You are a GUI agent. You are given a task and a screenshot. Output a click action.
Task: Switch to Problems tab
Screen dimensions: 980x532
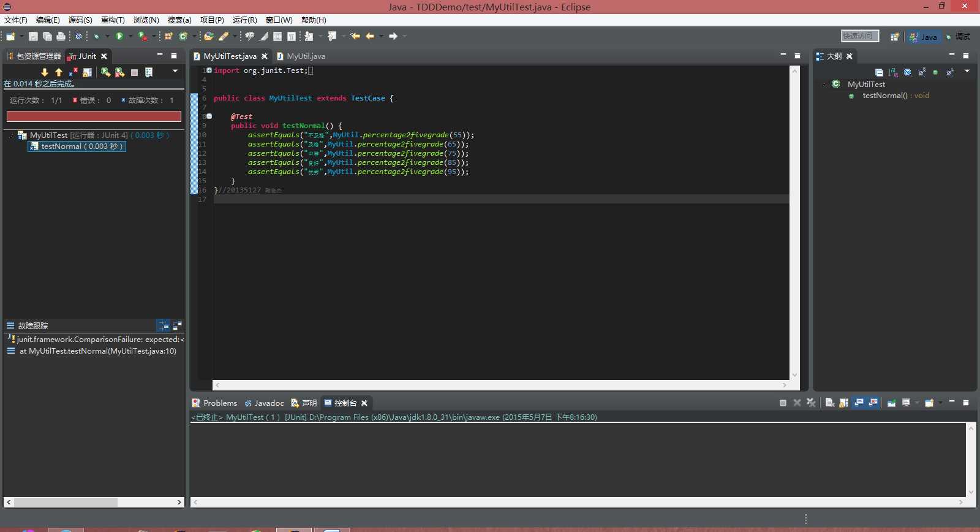pos(214,403)
